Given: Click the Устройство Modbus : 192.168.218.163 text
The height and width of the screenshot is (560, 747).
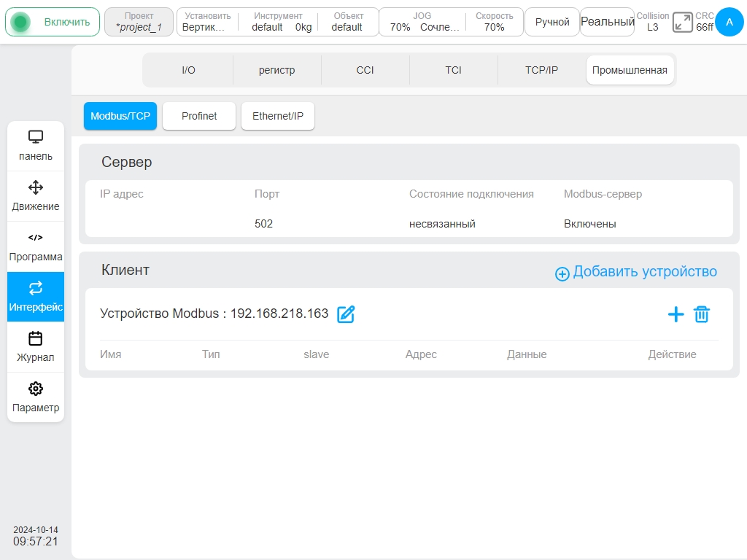Looking at the screenshot, I should click(214, 314).
